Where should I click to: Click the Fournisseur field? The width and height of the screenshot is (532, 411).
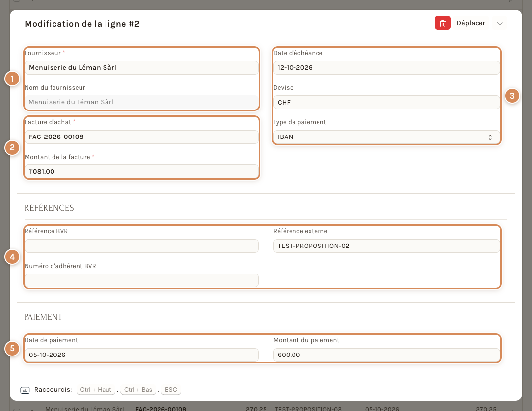pyautogui.click(x=141, y=68)
